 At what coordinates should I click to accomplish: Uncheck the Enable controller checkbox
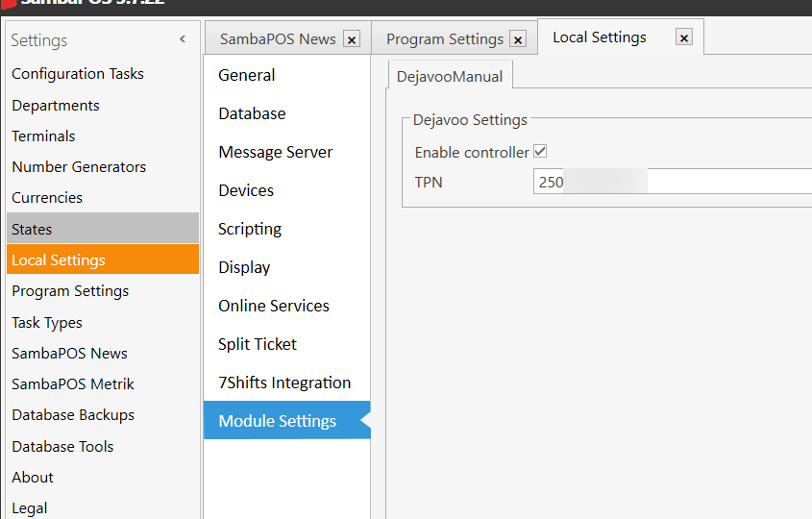(x=540, y=152)
